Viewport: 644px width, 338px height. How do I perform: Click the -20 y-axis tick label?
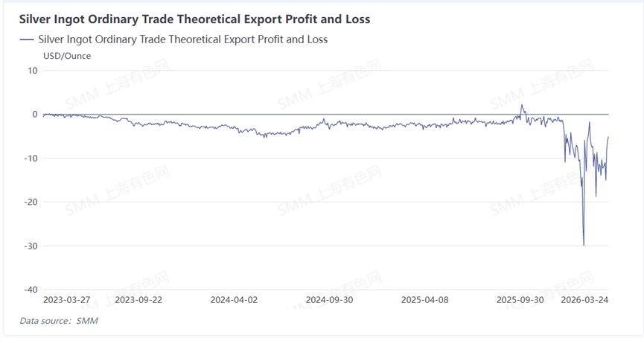[x=29, y=202]
